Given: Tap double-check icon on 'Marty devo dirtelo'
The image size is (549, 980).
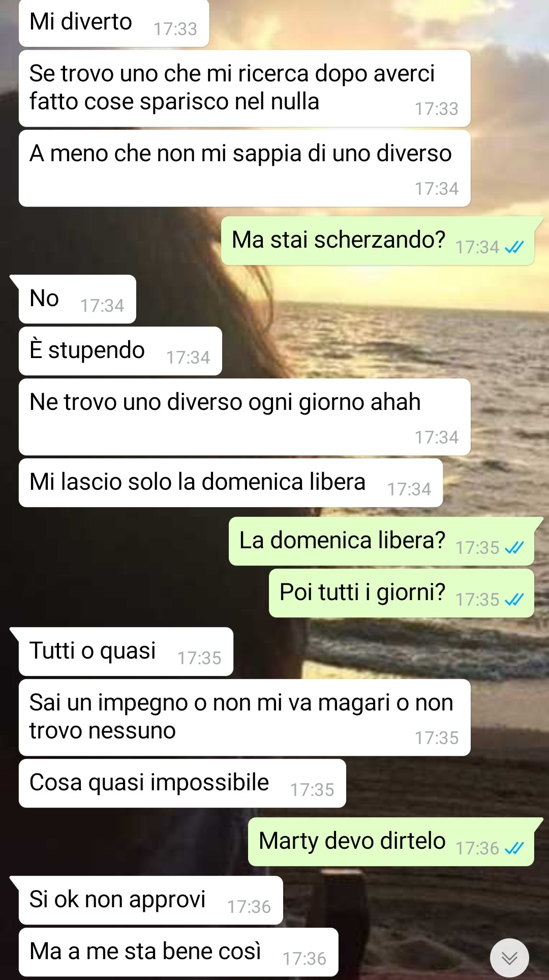Looking at the screenshot, I should pos(514,848).
